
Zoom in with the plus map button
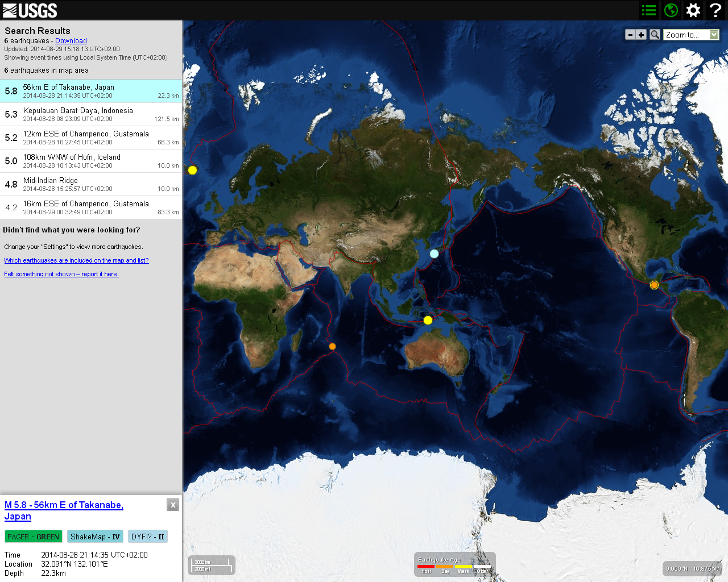click(x=641, y=35)
